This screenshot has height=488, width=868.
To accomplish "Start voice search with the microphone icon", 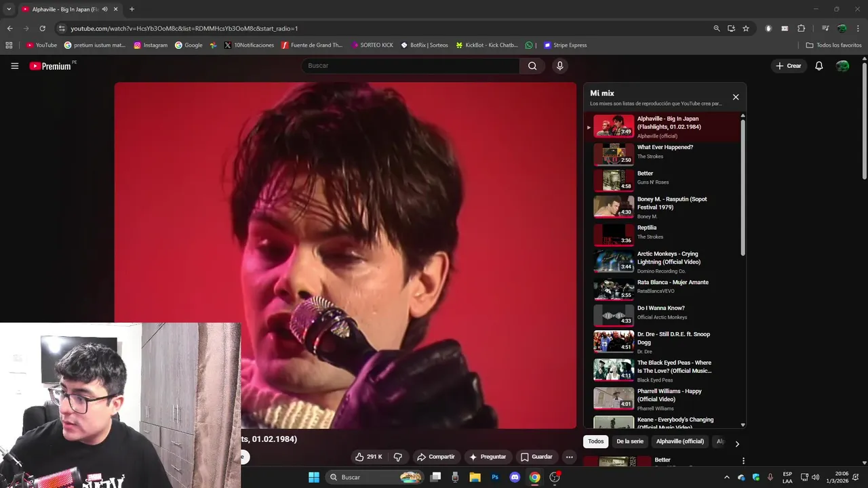I will pos(559,66).
